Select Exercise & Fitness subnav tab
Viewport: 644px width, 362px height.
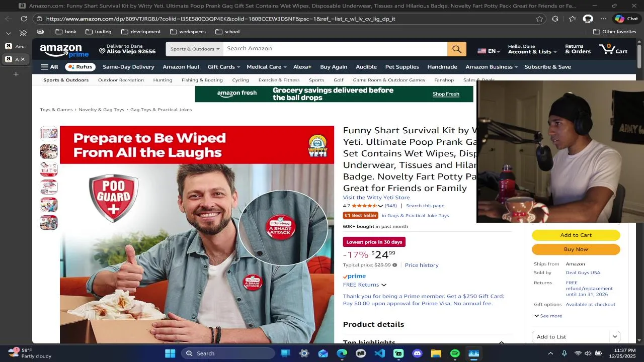[x=279, y=80]
